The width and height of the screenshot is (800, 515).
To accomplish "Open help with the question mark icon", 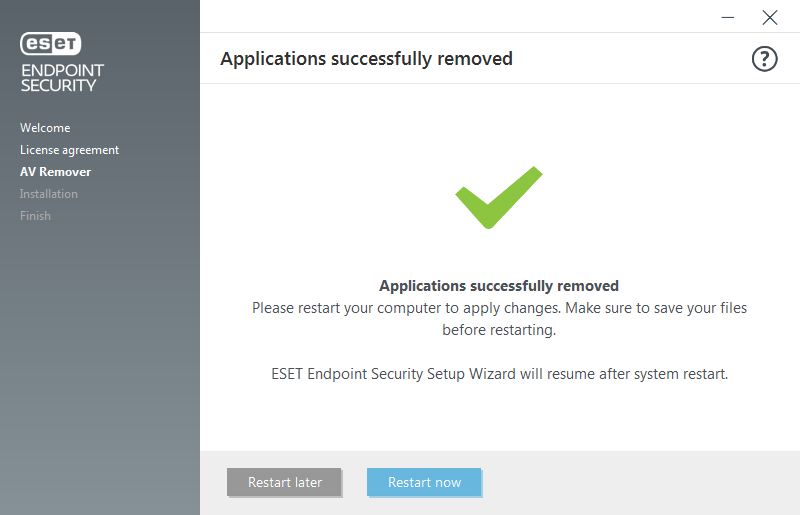I will click(x=764, y=59).
